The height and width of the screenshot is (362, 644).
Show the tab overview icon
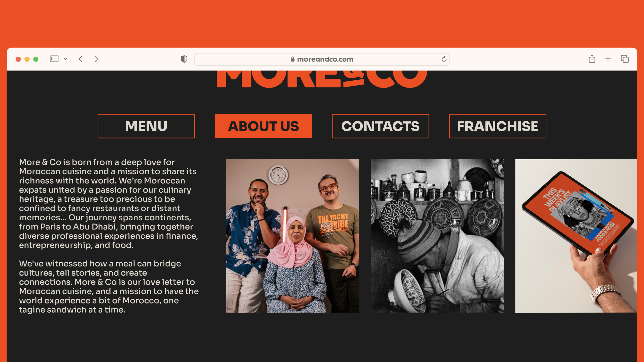(625, 59)
